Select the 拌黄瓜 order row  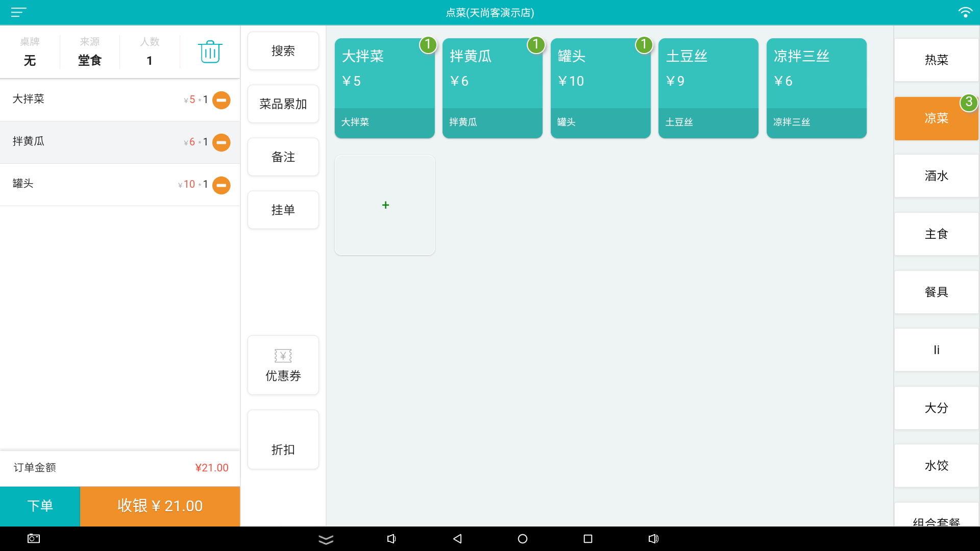pos(120,142)
